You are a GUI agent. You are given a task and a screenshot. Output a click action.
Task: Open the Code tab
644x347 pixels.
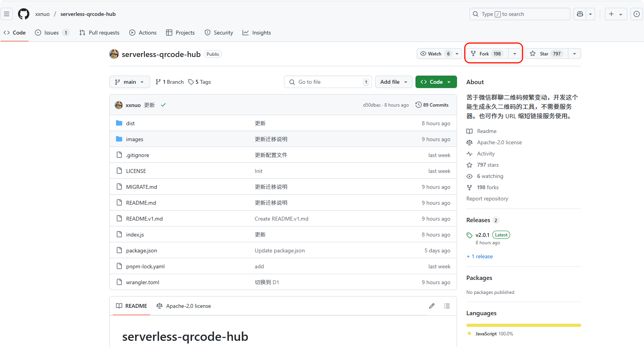click(15, 33)
